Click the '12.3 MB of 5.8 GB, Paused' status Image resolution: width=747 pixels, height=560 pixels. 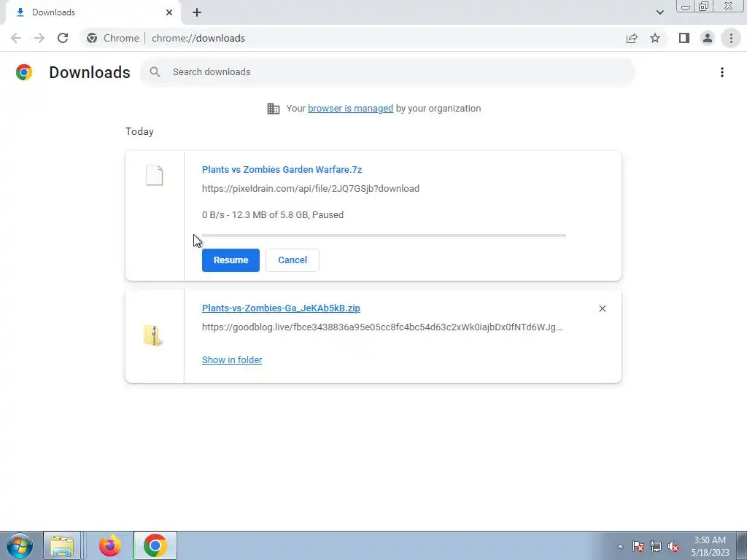click(287, 215)
